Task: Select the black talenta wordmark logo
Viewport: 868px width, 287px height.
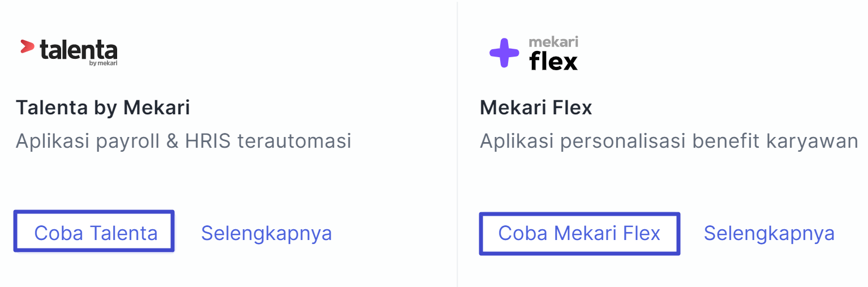Action: click(78, 51)
